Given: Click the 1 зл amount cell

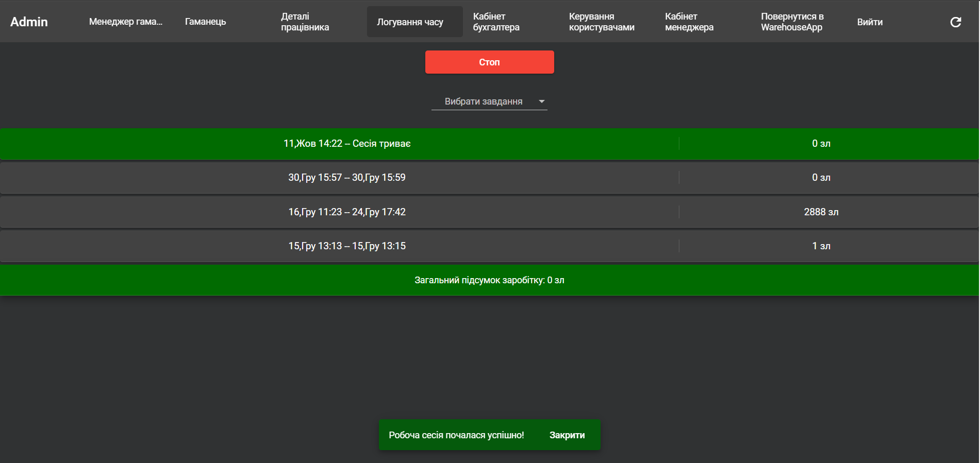Looking at the screenshot, I should point(821,246).
